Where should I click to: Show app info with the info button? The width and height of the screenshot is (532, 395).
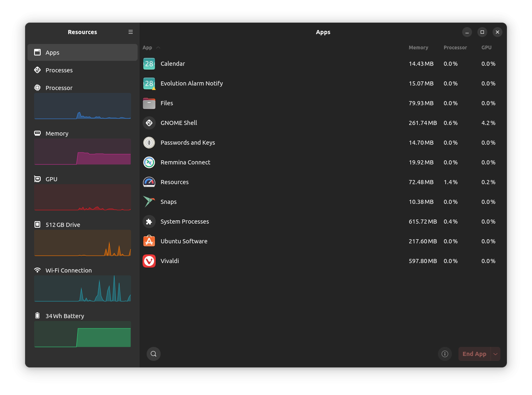click(445, 354)
